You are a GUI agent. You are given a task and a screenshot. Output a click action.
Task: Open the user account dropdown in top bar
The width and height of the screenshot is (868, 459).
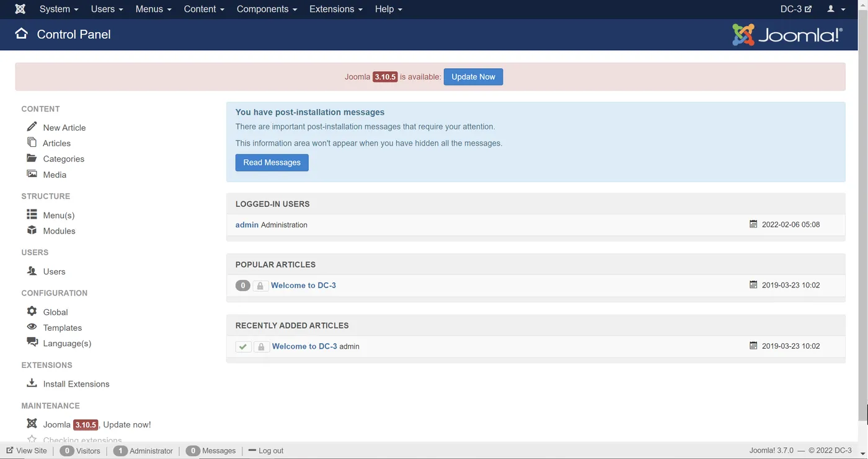coord(836,9)
